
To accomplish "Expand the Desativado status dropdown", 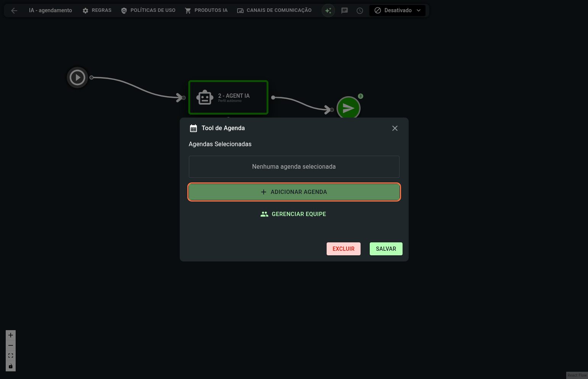I will 397,11.
